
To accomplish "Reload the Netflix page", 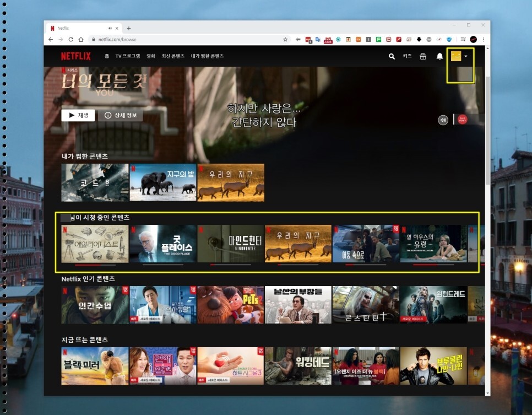I will coord(70,39).
